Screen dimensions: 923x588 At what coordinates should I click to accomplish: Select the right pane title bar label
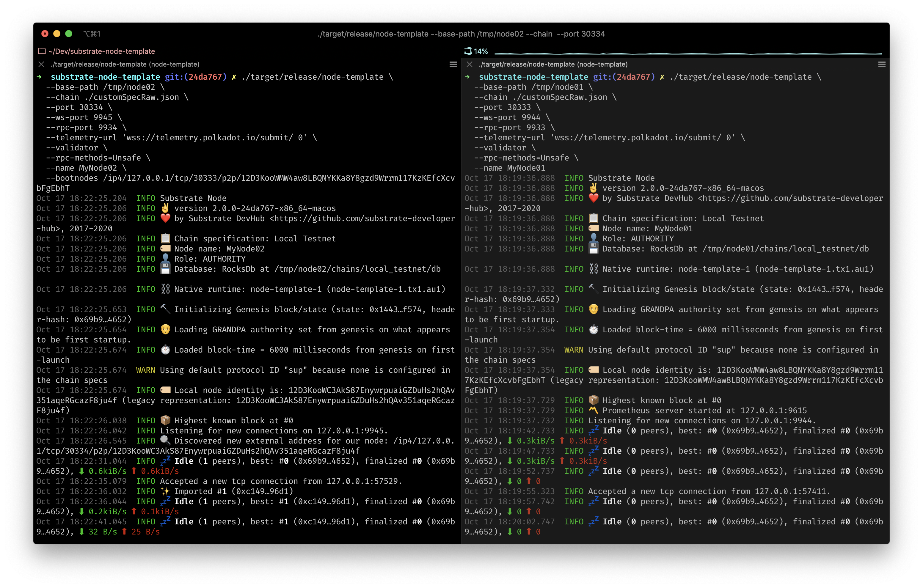click(x=553, y=65)
